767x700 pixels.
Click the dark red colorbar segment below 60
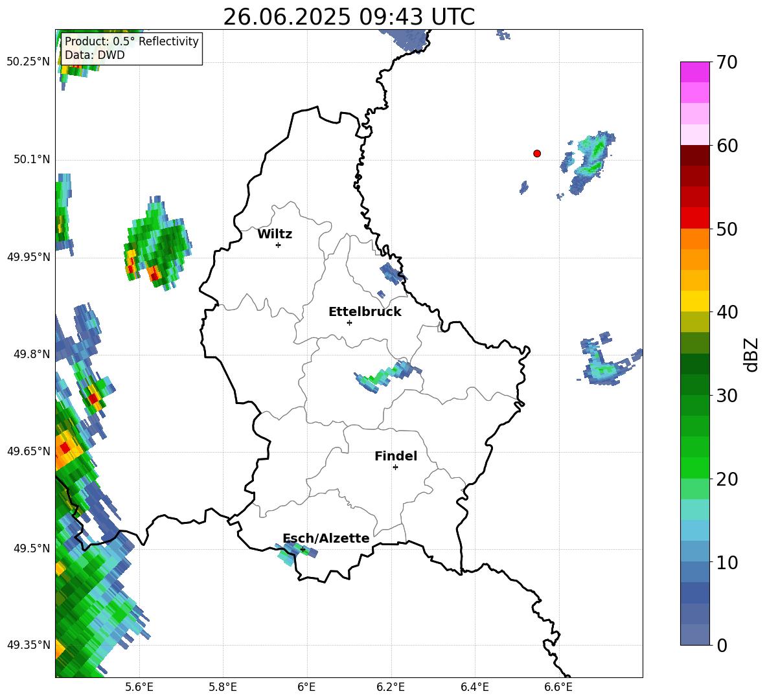694,155
